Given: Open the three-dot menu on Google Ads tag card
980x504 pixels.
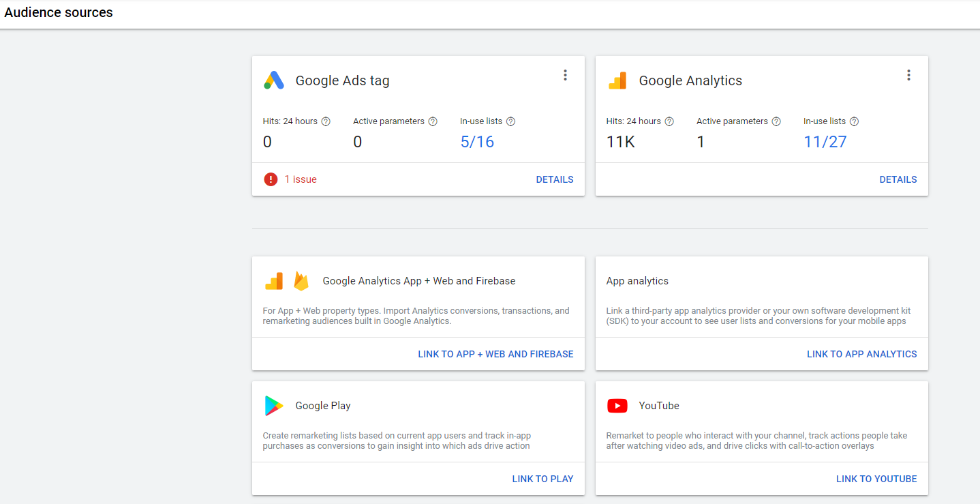Looking at the screenshot, I should click(565, 75).
